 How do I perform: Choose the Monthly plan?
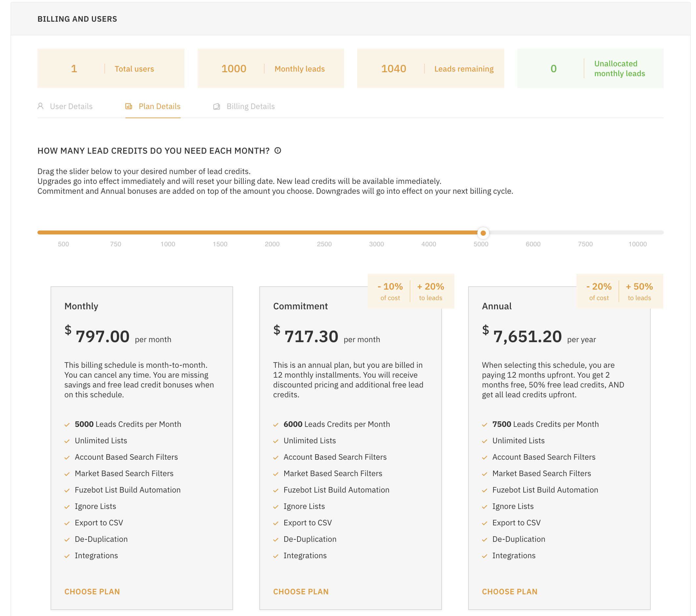[x=92, y=591]
